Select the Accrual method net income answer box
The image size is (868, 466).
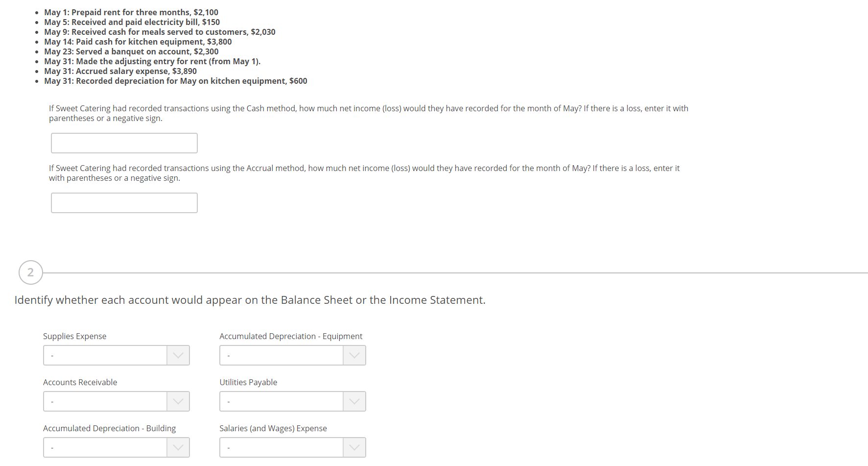124,202
